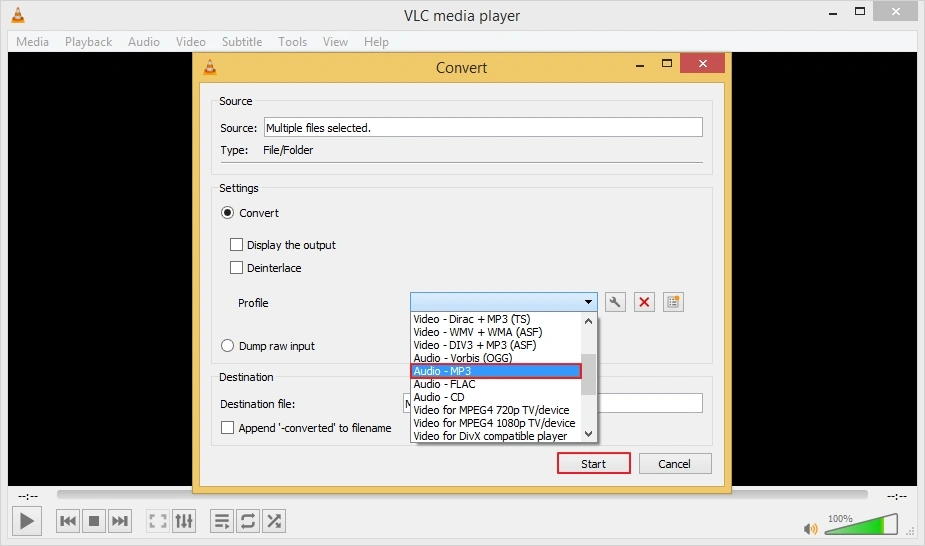Minimize the Convert dialog

tap(639, 64)
